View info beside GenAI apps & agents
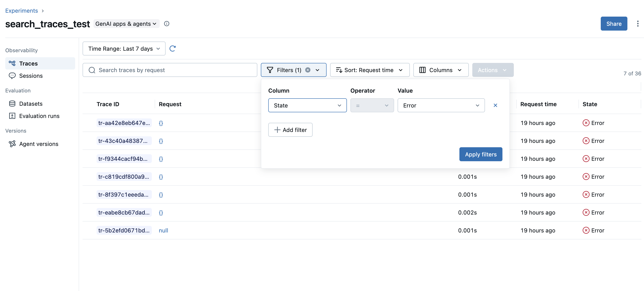Screen dimensions: 644x291 [166, 24]
